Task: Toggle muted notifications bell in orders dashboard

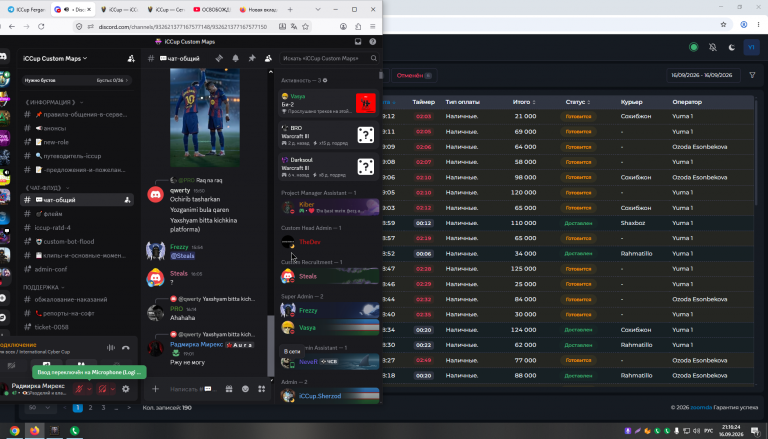Action: (x=713, y=47)
